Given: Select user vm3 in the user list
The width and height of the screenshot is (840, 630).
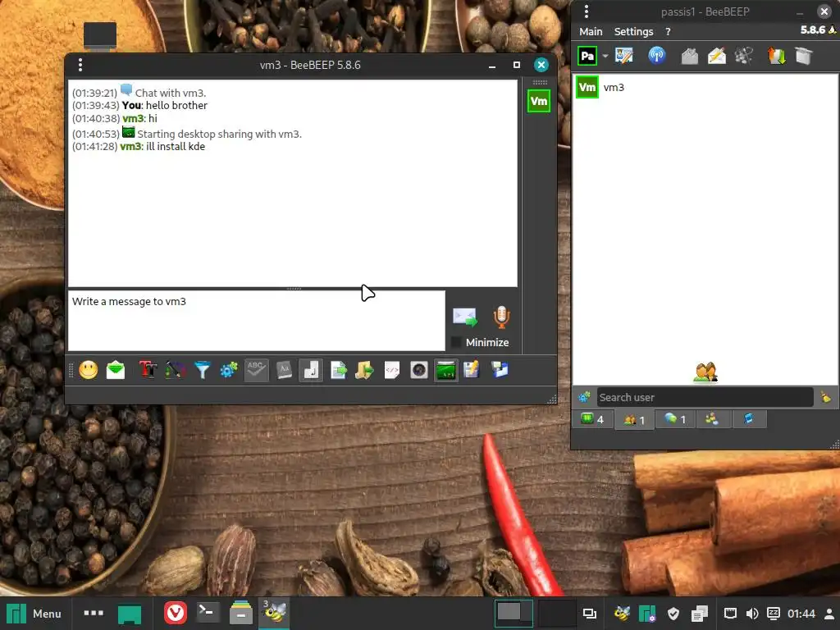Looking at the screenshot, I should (705, 87).
